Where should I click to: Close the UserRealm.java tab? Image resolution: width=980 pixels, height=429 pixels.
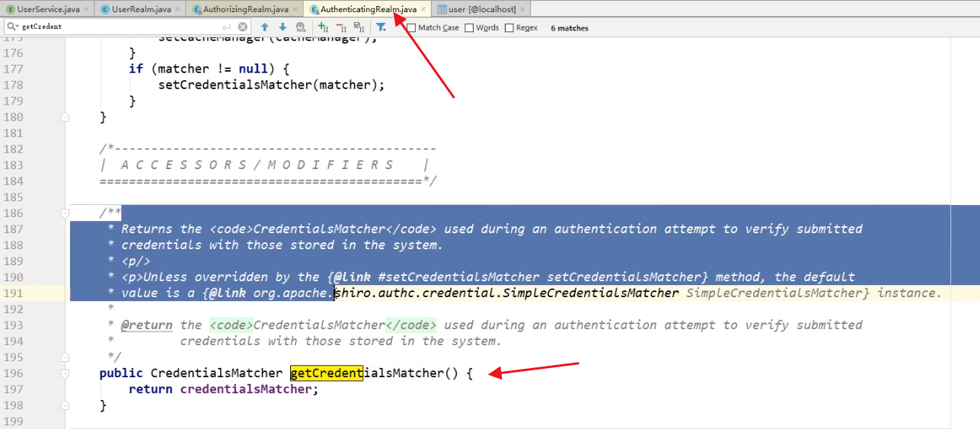click(x=178, y=9)
